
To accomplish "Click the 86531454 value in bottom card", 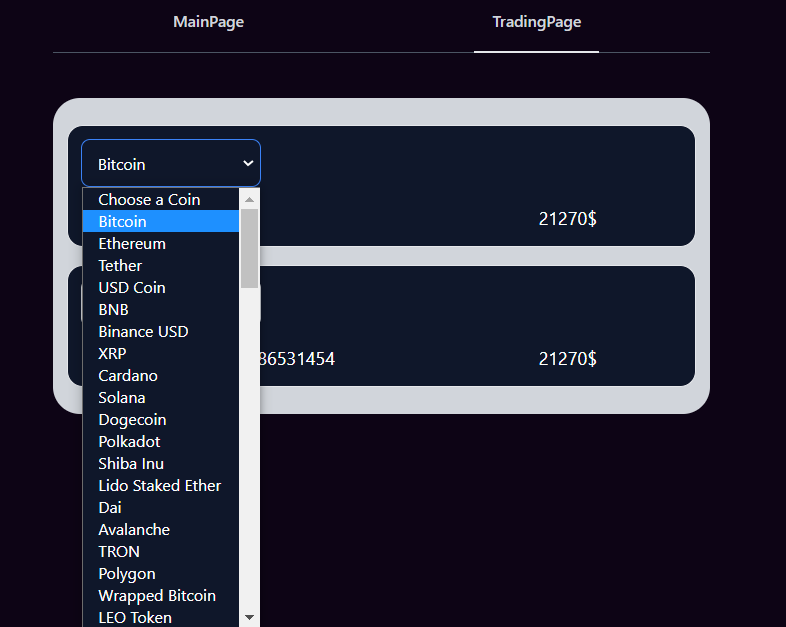I will 297,359.
